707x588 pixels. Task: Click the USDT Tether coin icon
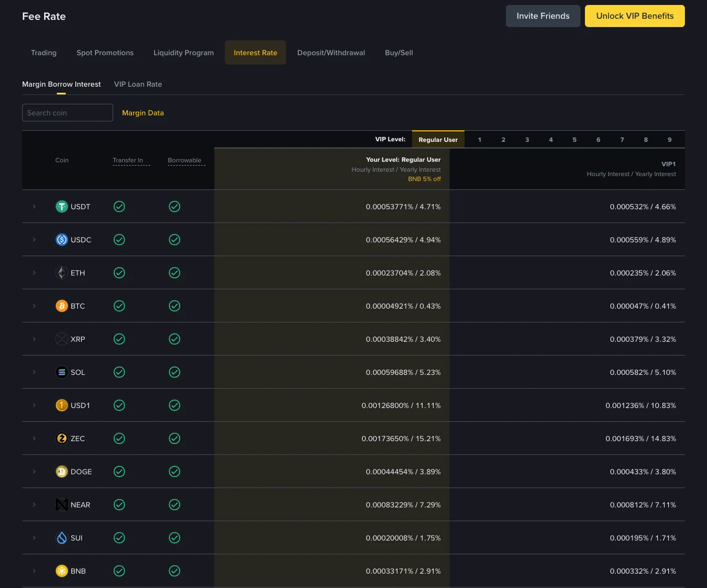click(x=62, y=206)
